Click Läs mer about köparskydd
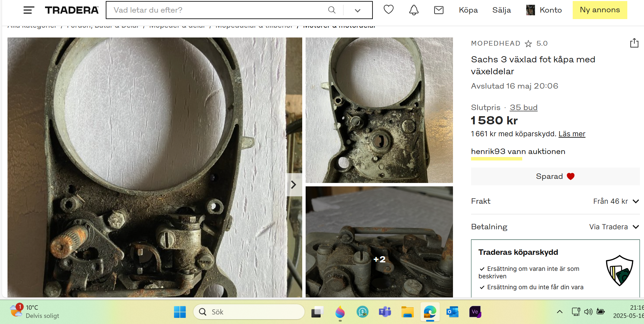The width and height of the screenshot is (644, 324). pyautogui.click(x=572, y=134)
